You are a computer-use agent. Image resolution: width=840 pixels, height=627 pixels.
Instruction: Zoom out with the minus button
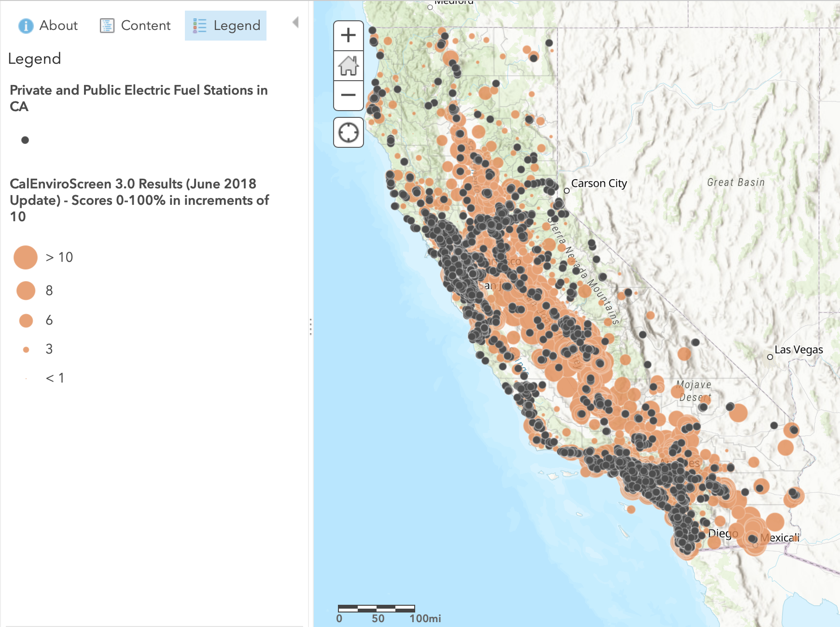[x=348, y=95]
